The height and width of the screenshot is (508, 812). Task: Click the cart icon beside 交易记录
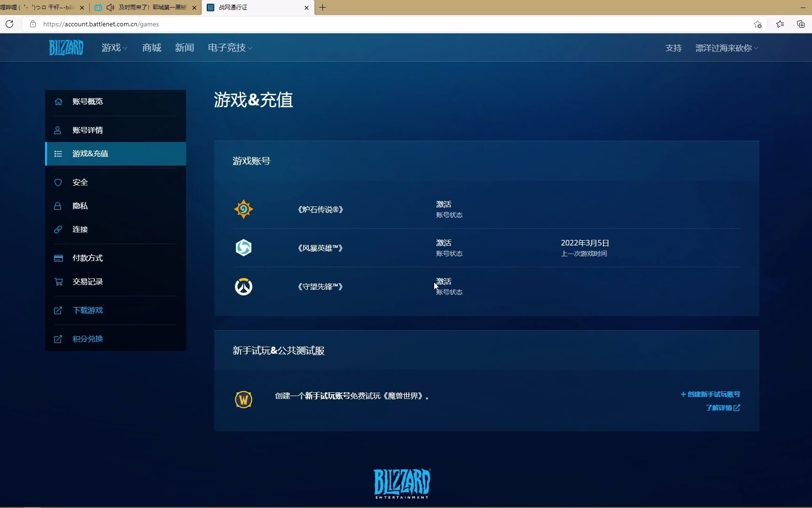[x=58, y=282]
